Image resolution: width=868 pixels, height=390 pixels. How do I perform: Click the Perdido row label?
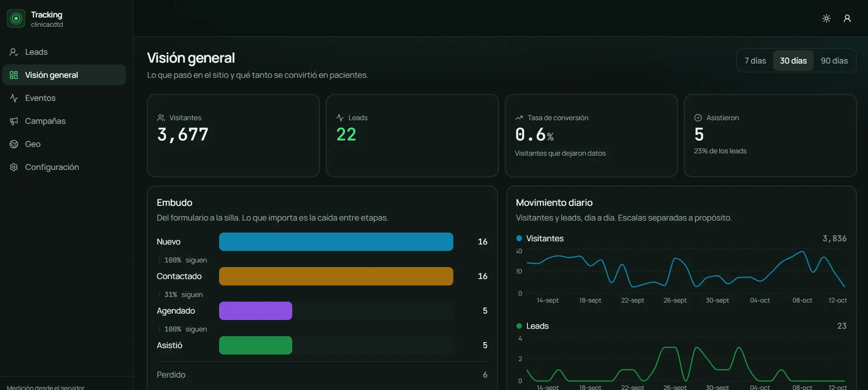pyautogui.click(x=171, y=375)
